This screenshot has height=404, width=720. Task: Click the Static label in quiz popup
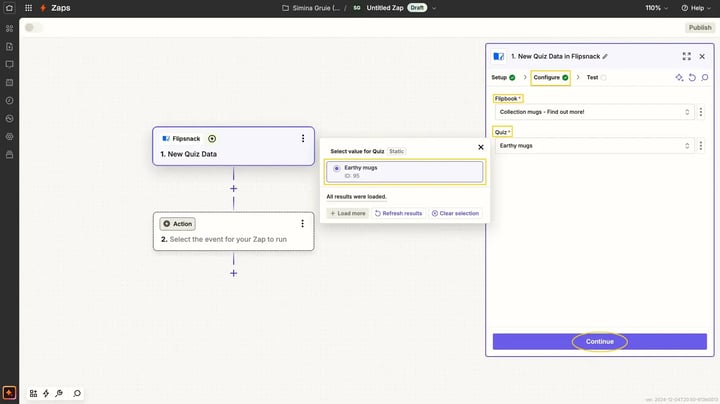tap(396, 151)
